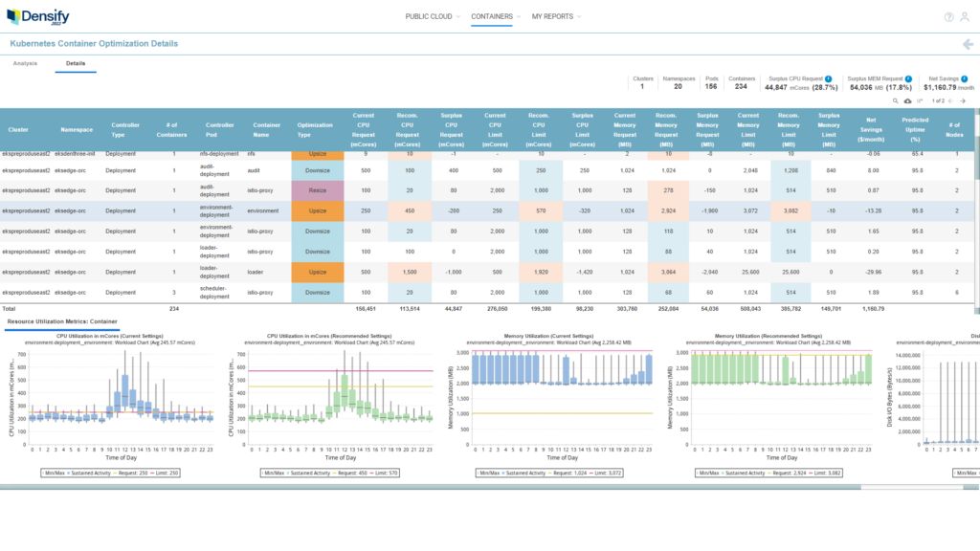Toggle Limit: 3,072 legend in memory chart
This screenshot has width=980, height=551.
coord(606,473)
